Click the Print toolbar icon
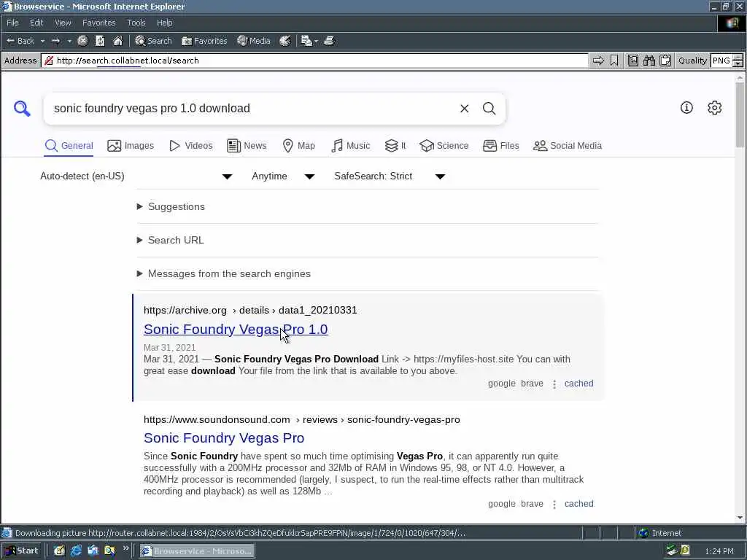 329,41
